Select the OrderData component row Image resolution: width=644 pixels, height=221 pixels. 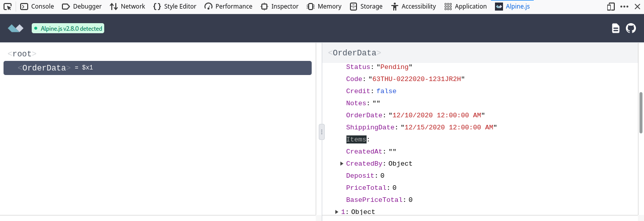(158, 68)
